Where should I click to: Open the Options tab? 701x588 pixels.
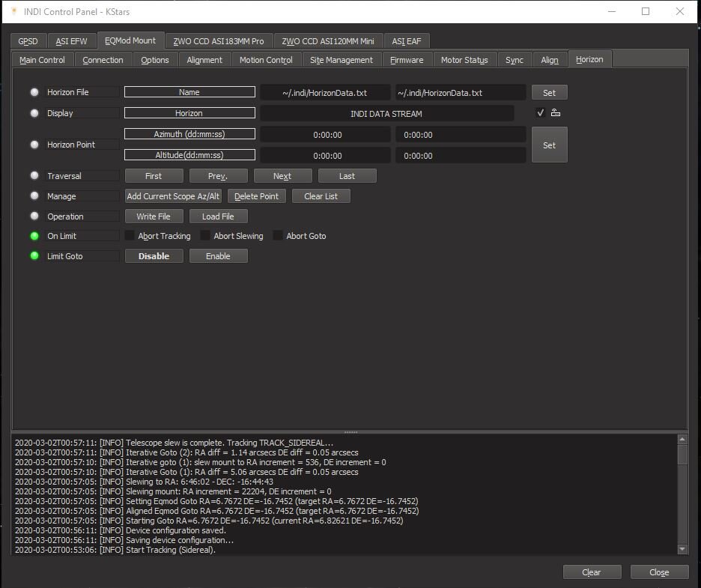pos(155,60)
